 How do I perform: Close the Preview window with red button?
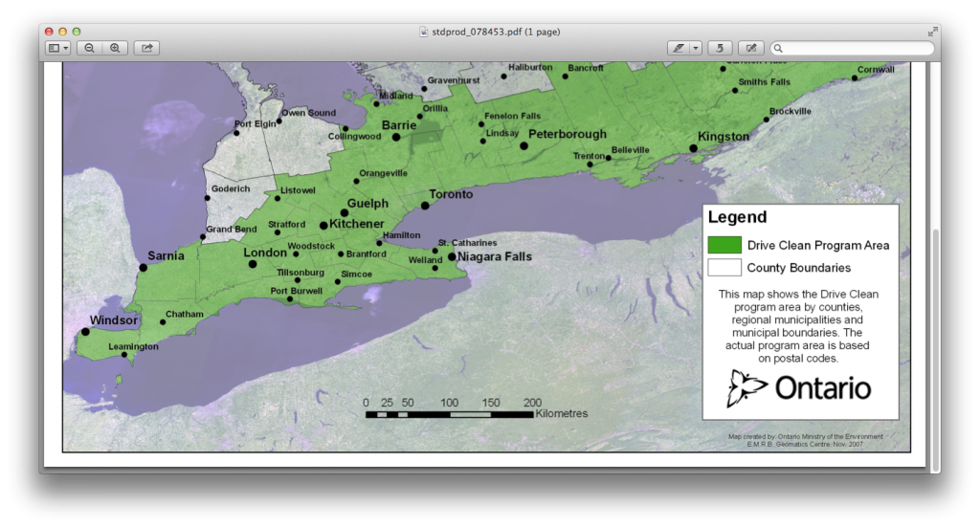click(50, 32)
